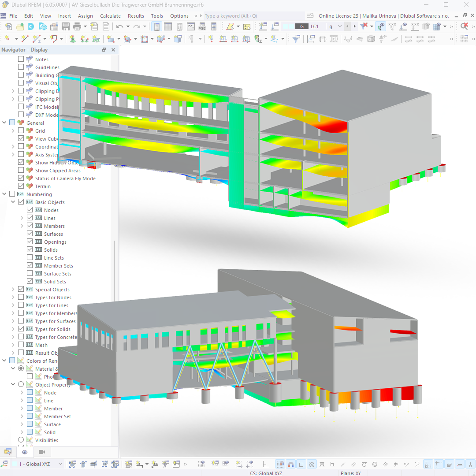Image resolution: width=476 pixels, height=476 pixels.
Task: Open the Global XYZ coordinate system dropdown
Action: pyautogui.click(x=60, y=464)
